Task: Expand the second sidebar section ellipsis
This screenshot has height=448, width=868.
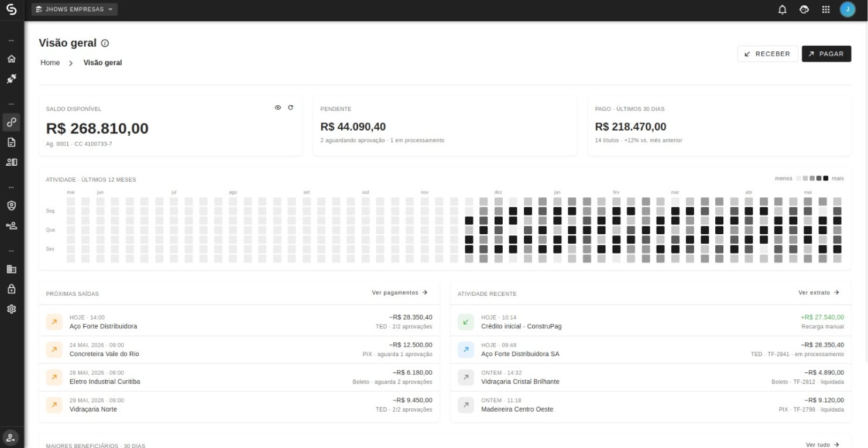Action: click(11, 104)
